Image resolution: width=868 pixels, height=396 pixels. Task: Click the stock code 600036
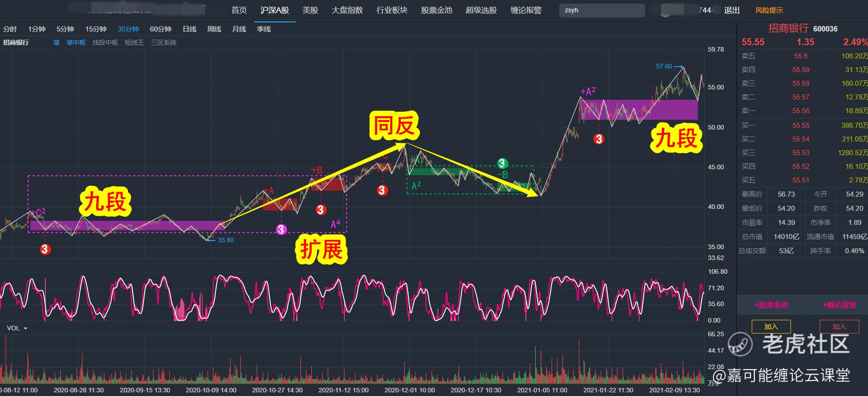point(825,29)
